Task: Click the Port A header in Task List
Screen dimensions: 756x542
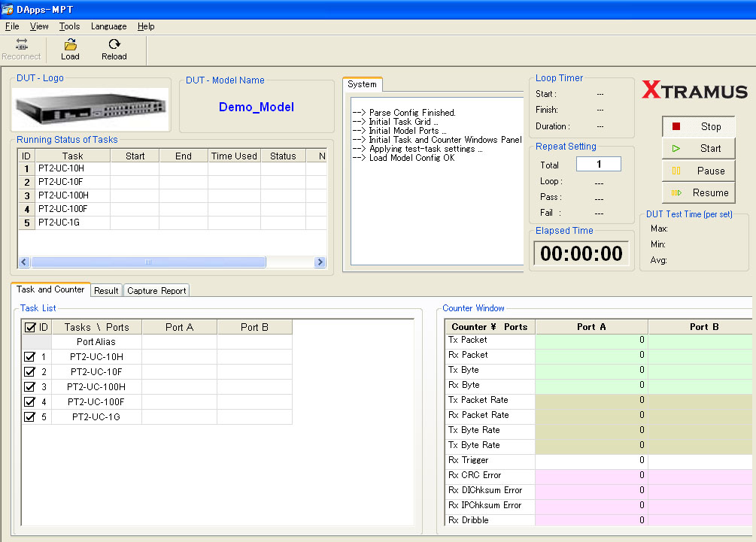Action: click(x=179, y=327)
